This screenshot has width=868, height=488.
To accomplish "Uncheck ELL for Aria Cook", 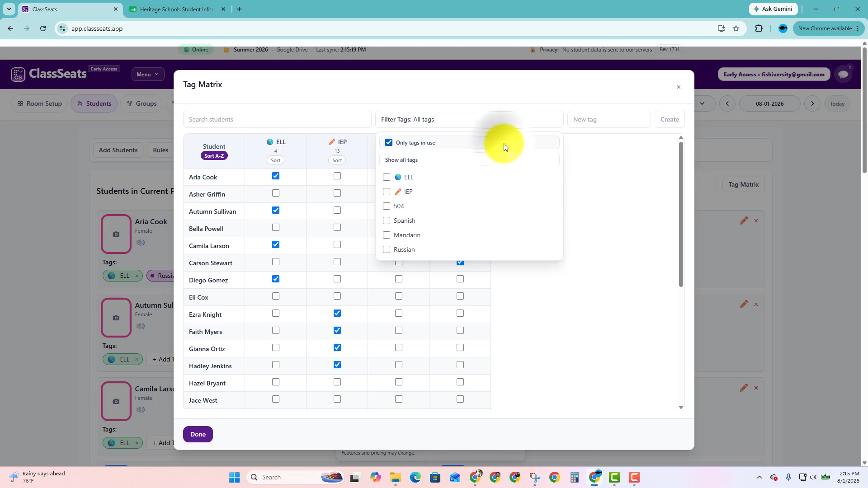I will [x=276, y=176].
